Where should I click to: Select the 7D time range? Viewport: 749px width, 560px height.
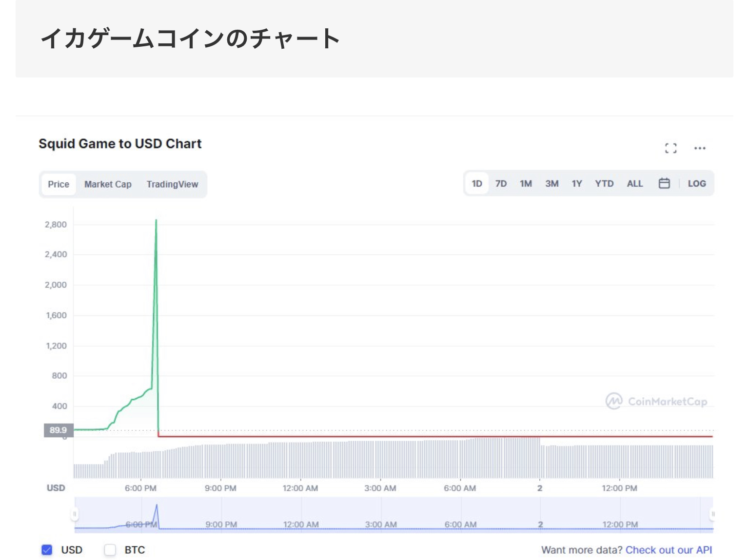[x=501, y=184]
